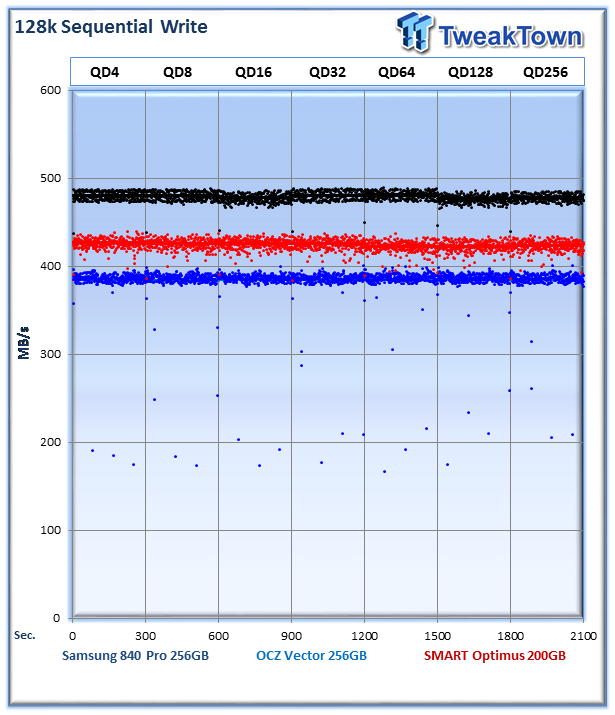Click the 2100 tick on the x-axis

coord(583,636)
